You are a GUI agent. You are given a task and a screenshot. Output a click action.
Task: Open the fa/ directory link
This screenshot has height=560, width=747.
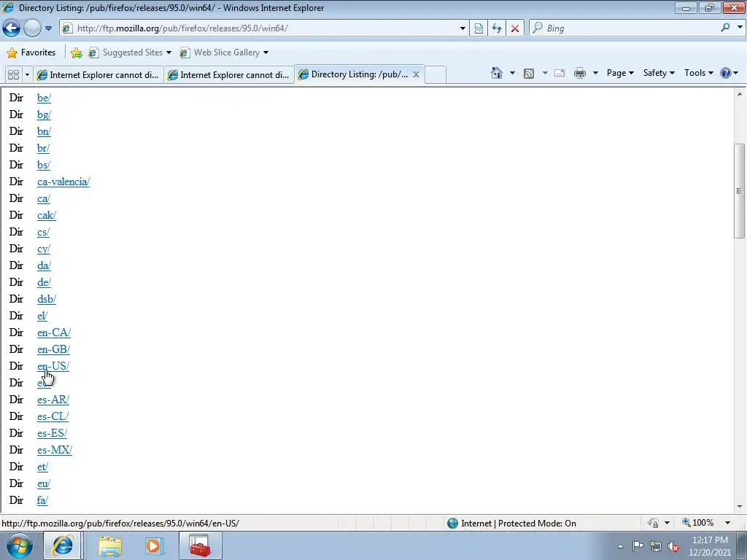43,500
